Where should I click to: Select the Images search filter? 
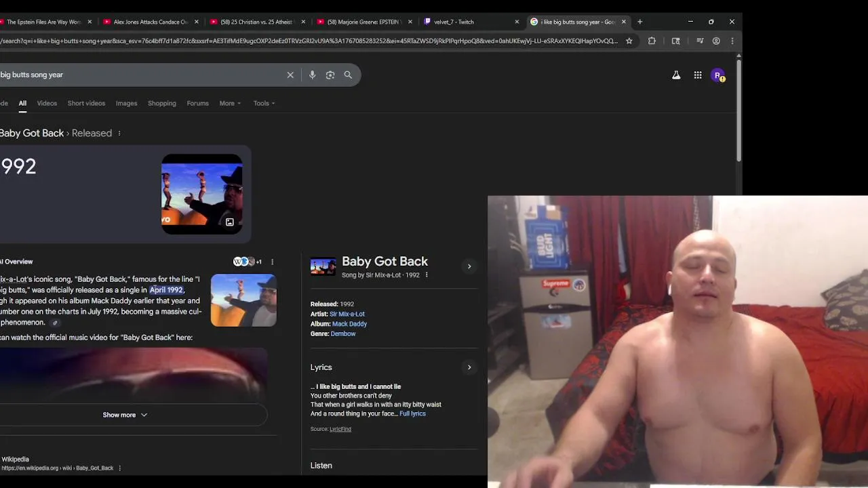pos(126,103)
